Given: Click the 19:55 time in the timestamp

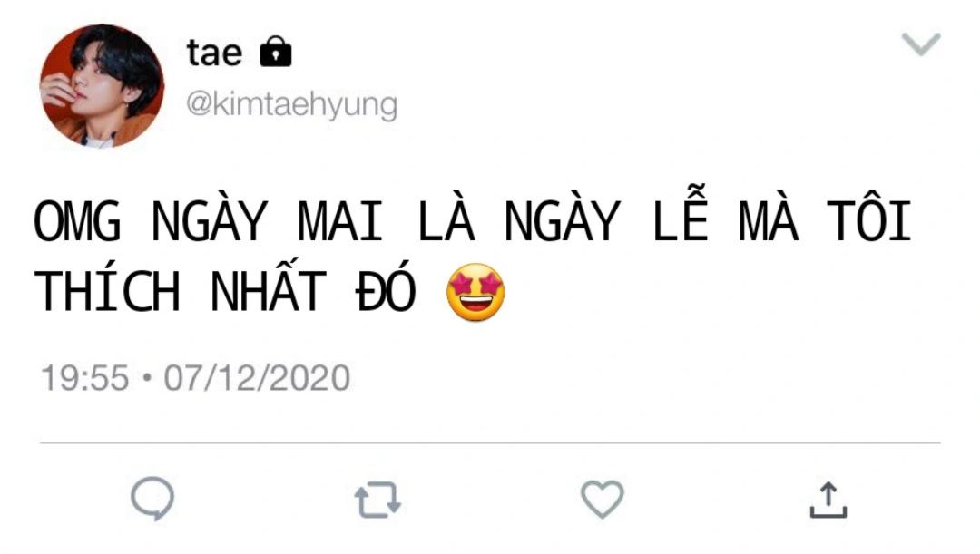Looking at the screenshot, I should [x=84, y=378].
